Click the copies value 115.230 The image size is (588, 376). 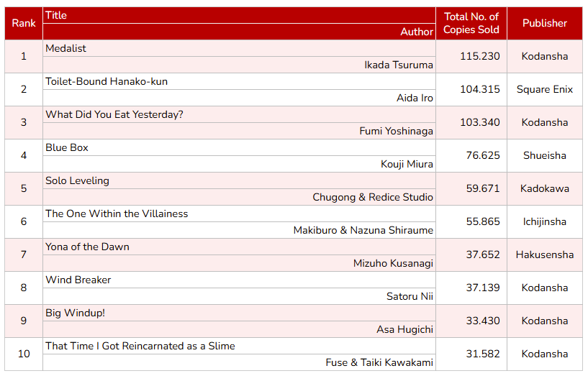pos(479,56)
